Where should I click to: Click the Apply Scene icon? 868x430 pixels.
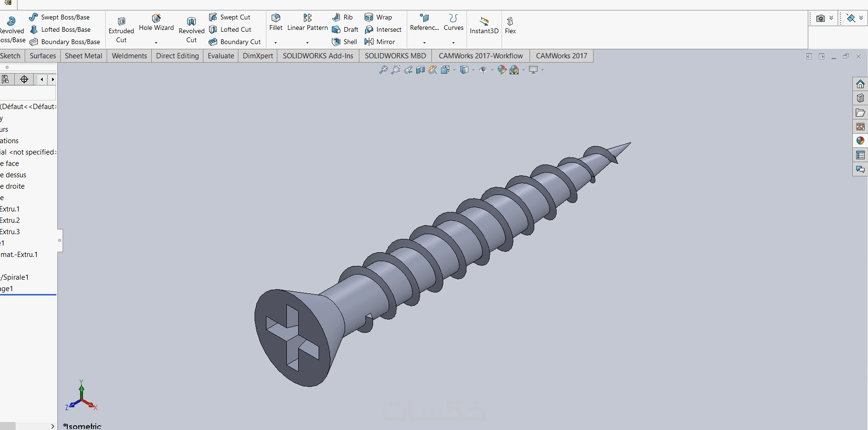[514, 70]
